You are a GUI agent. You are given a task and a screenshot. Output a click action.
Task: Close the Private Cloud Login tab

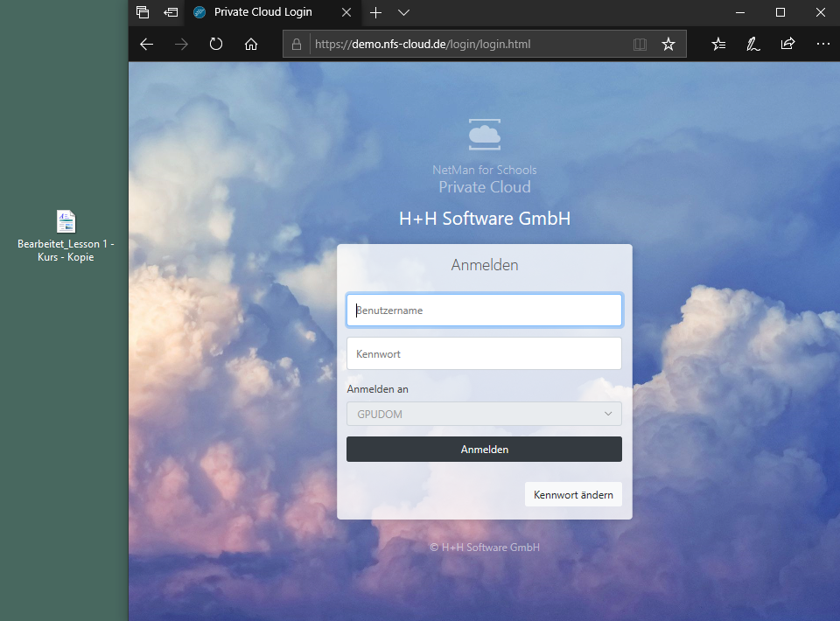(346, 12)
